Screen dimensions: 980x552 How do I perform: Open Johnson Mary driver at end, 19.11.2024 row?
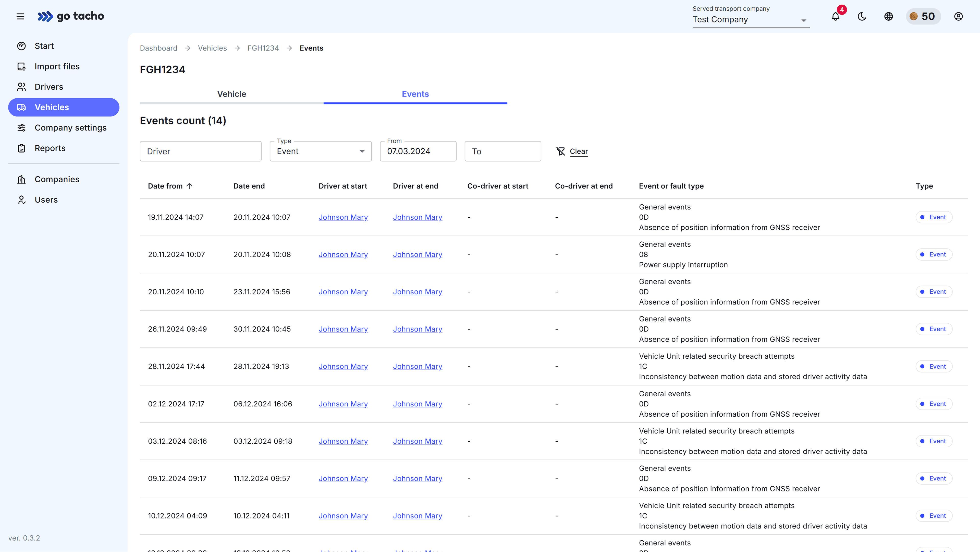point(417,217)
